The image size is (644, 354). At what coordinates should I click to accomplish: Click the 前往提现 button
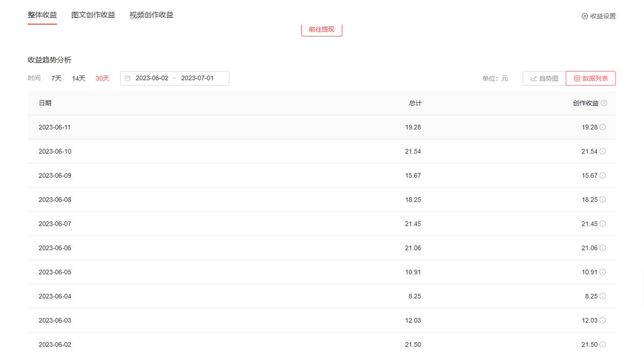(321, 30)
